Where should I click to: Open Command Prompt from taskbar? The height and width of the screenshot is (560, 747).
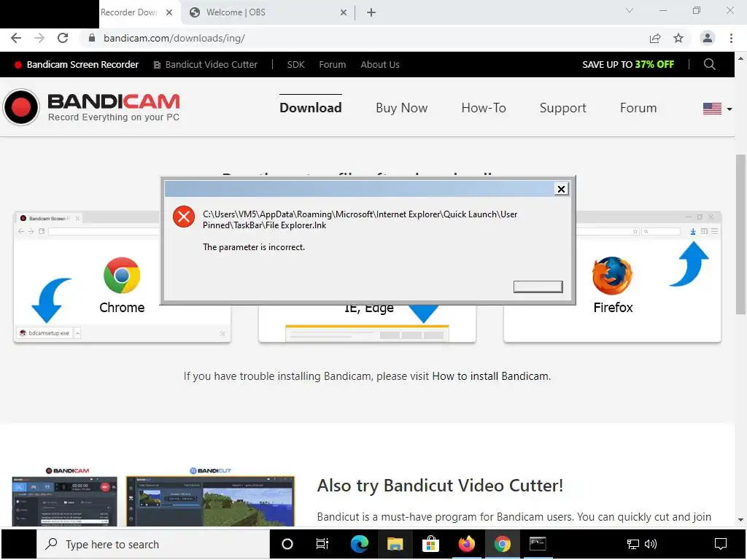538,544
